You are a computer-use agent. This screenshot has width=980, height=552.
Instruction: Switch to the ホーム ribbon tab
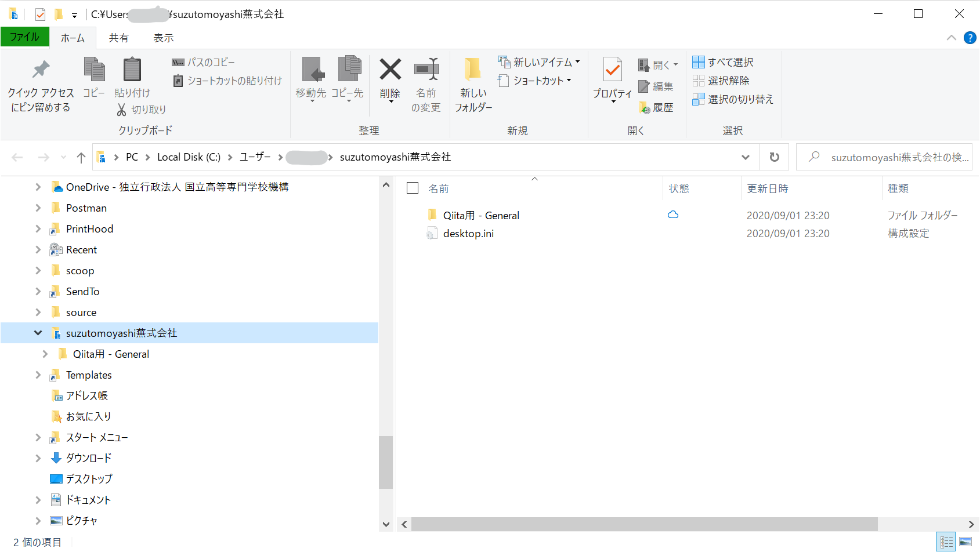73,38
